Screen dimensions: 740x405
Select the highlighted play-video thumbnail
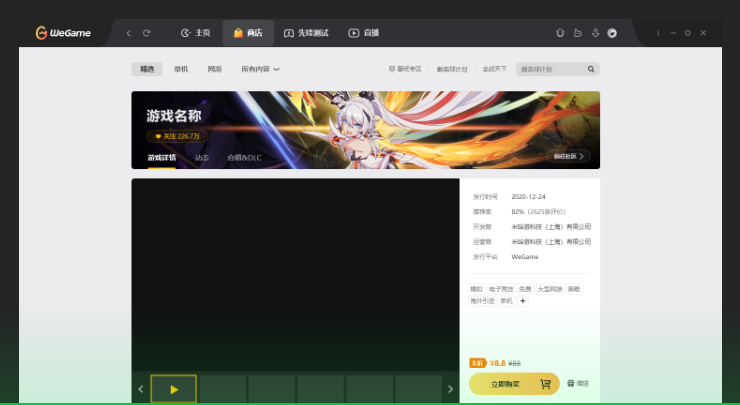pos(174,389)
